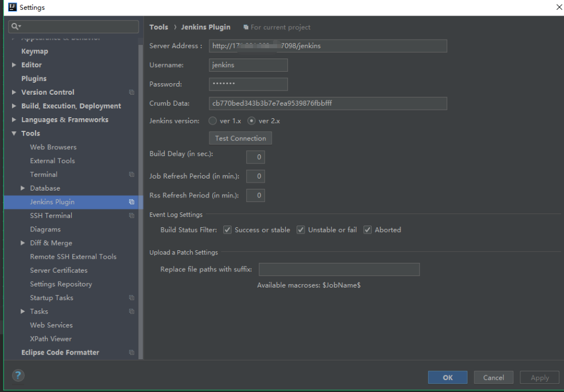The height and width of the screenshot is (392, 564).
Task: Click the per-project icon beside Version Control
Action: click(x=132, y=92)
